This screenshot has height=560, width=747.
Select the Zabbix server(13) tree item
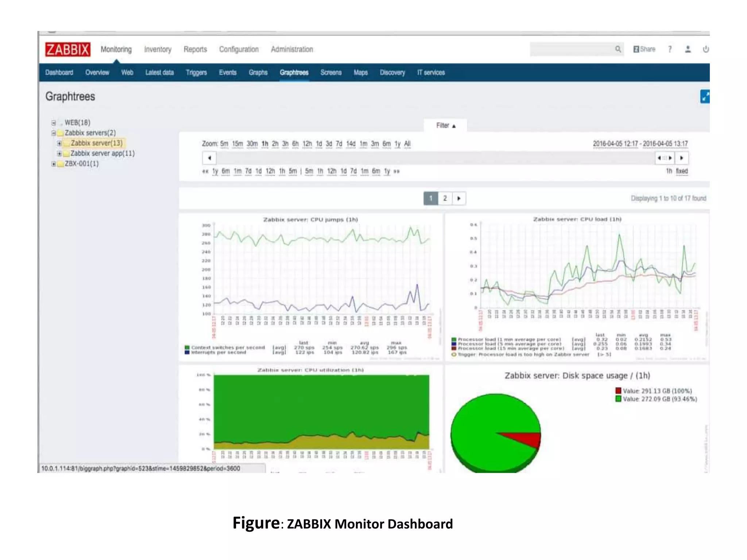coord(97,143)
